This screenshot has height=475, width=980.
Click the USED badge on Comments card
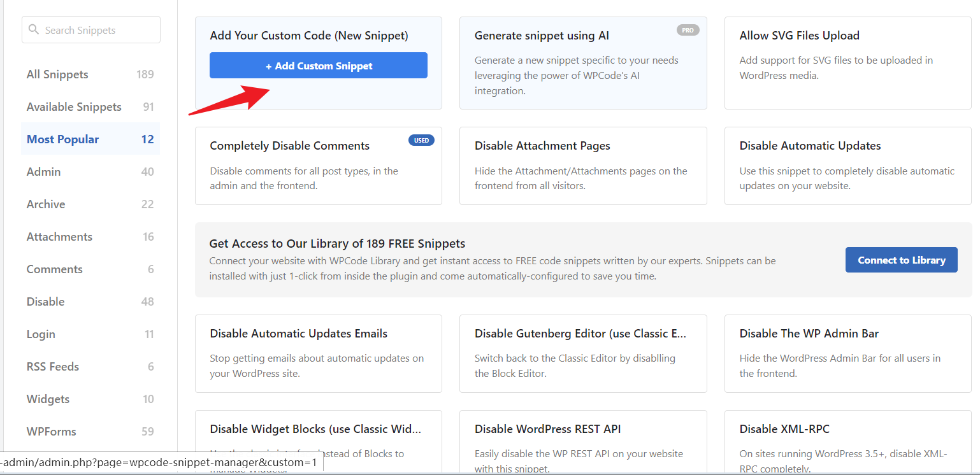click(x=421, y=140)
